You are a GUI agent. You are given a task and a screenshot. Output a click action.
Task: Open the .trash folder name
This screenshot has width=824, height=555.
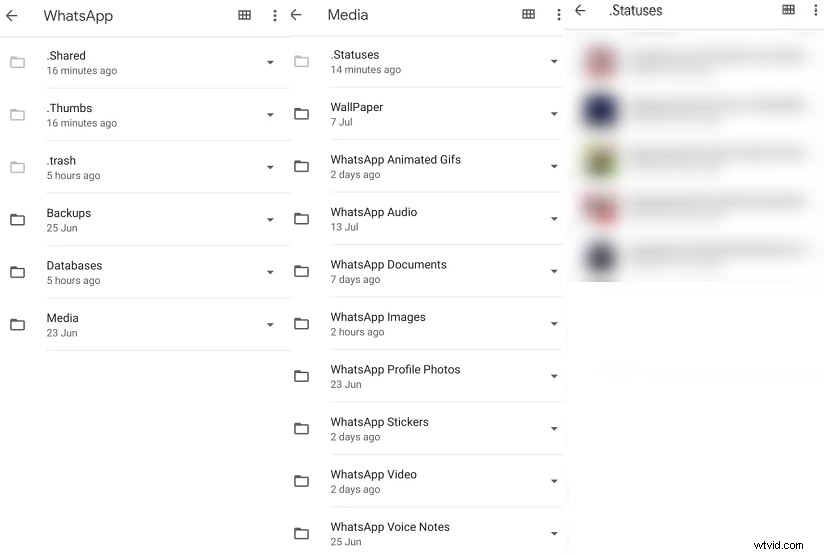(61, 160)
